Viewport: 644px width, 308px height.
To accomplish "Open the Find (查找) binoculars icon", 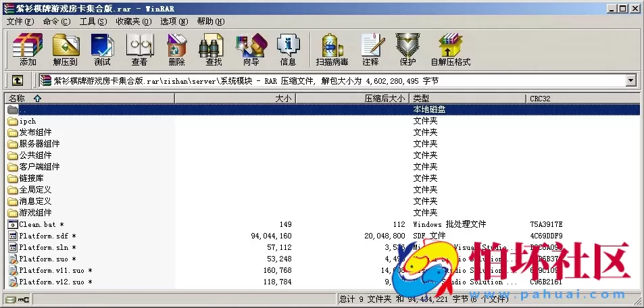I will 213,50.
